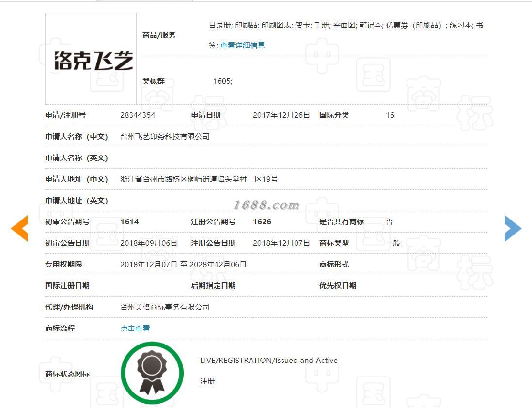The image size is (532, 408).
Task: Select registration number 28344354
Action: [x=138, y=115]
